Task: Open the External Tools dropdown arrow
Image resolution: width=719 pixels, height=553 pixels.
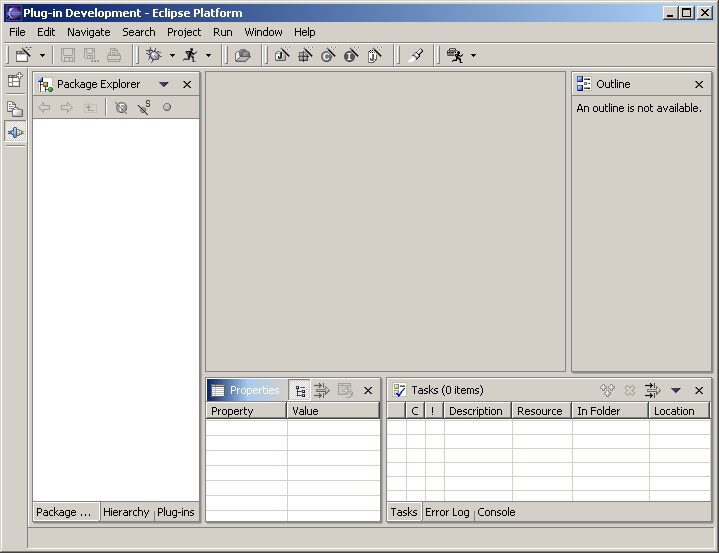Action: (x=473, y=56)
